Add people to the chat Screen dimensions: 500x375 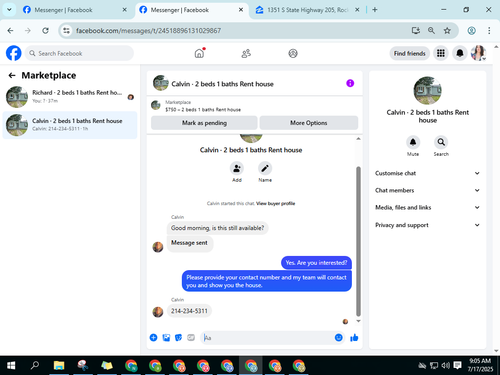pyautogui.click(x=237, y=168)
